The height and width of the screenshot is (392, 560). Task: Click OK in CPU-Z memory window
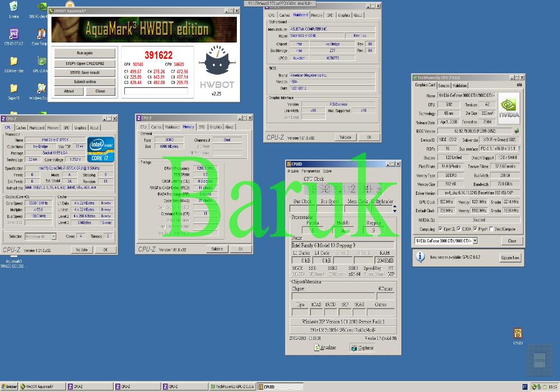coord(240,249)
